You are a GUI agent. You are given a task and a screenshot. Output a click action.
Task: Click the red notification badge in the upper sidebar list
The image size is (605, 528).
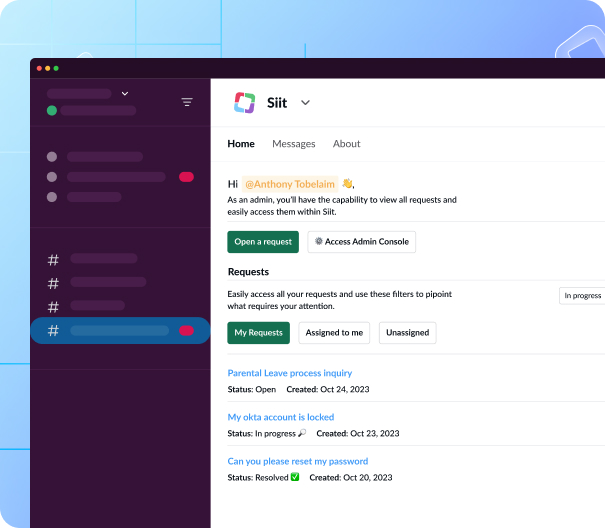186,177
